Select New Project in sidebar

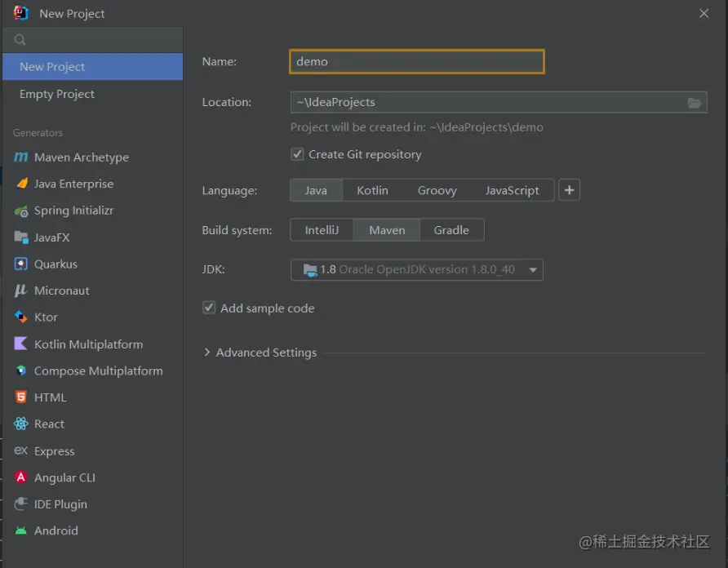(x=93, y=66)
